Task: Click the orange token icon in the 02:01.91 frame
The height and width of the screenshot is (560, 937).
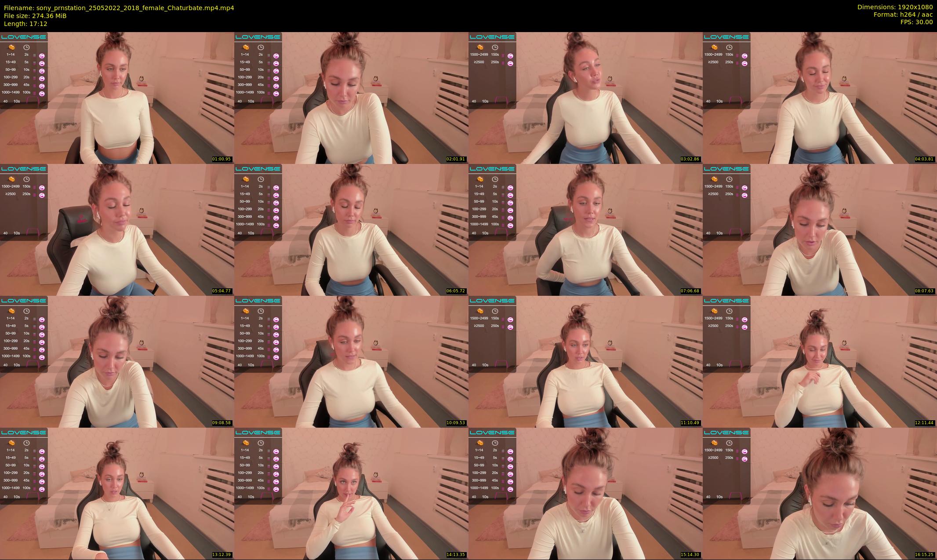Action: (246, 47)
